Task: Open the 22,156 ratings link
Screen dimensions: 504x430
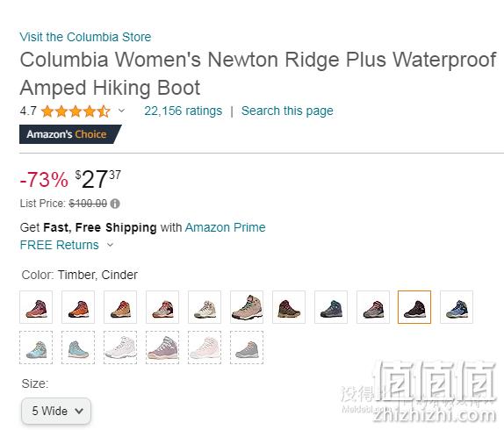Action: coord(184,111)
